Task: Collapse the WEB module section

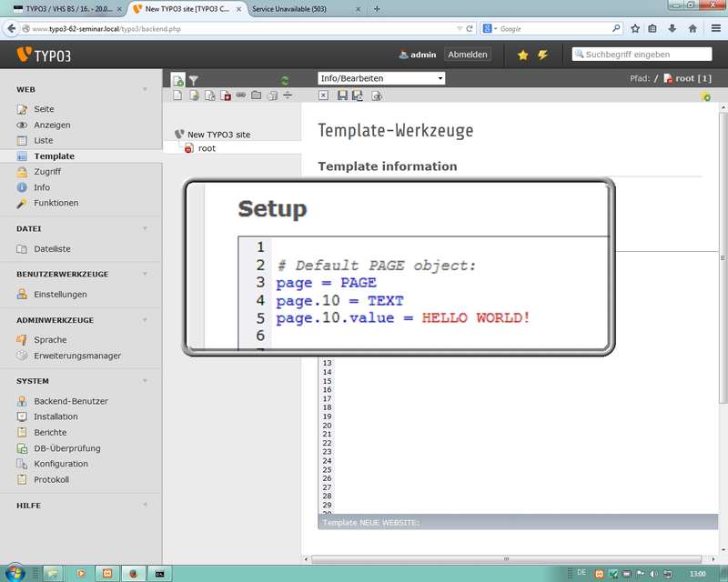Action: tap(145, 90)
